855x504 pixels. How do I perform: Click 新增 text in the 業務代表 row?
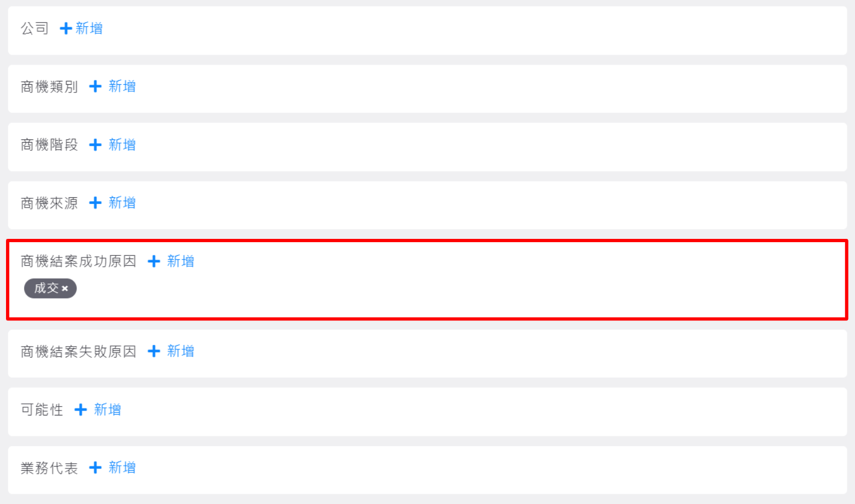tap(122, 468)
